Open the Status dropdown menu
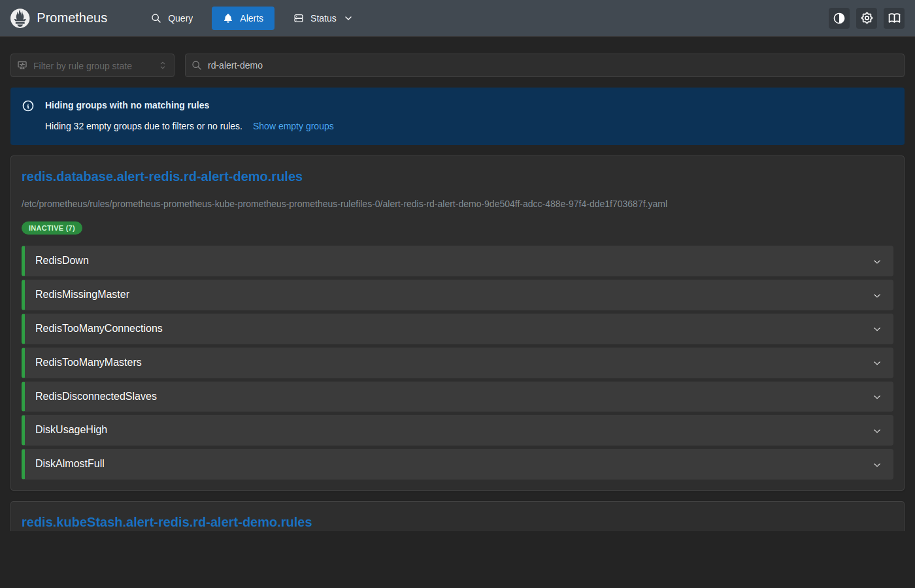 [x=323, y=18]
